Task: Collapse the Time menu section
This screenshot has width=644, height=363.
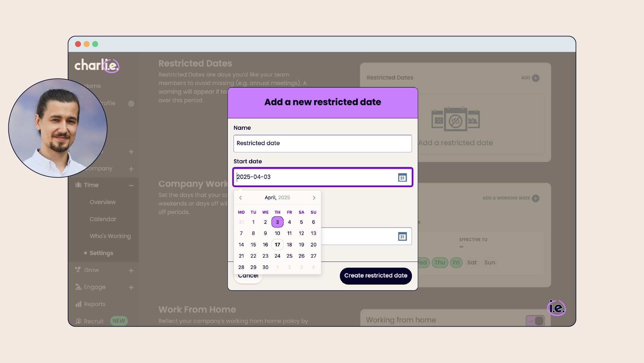Action: (131, 185)
